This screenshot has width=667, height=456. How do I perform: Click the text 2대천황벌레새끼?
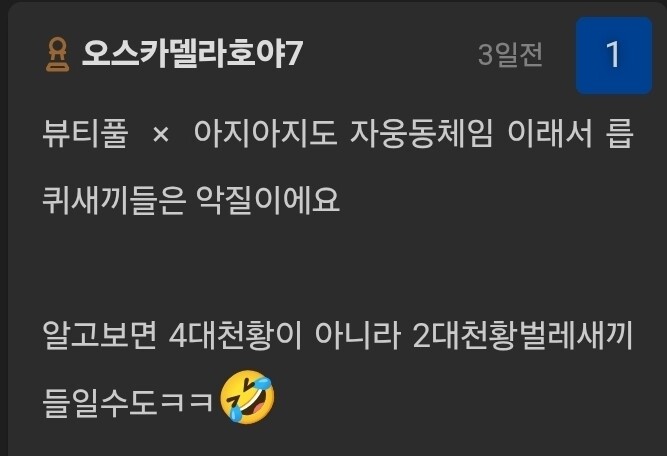click(x=523, y=335)
